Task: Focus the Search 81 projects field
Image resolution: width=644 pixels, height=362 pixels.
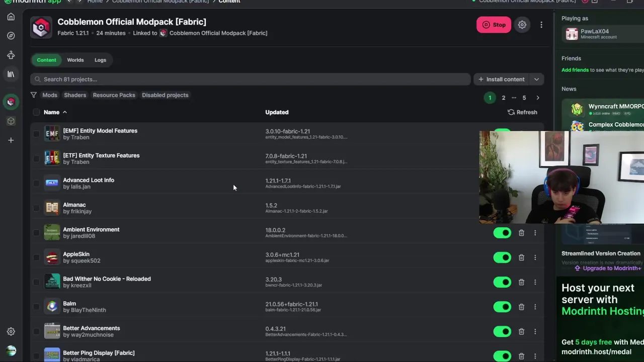Action: (250, 79)
